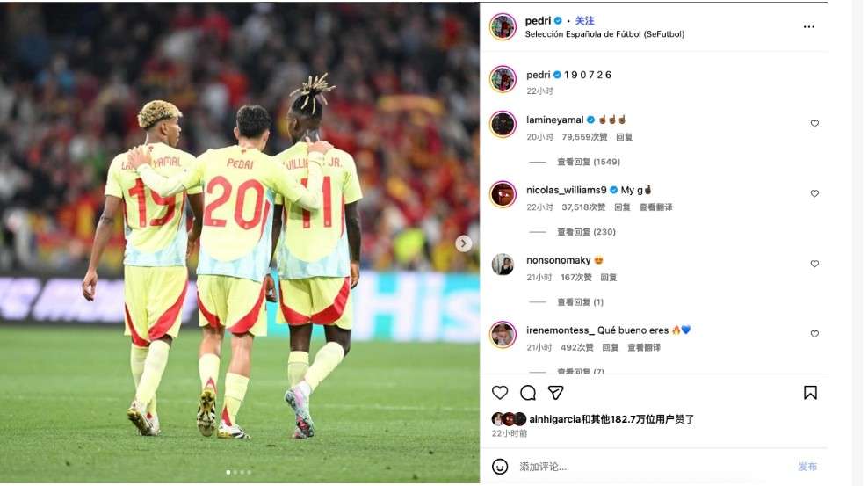Viewport: 868px width, 486px height.
Task: Follow pedri with the 关注 button
Action: point(584,20)
